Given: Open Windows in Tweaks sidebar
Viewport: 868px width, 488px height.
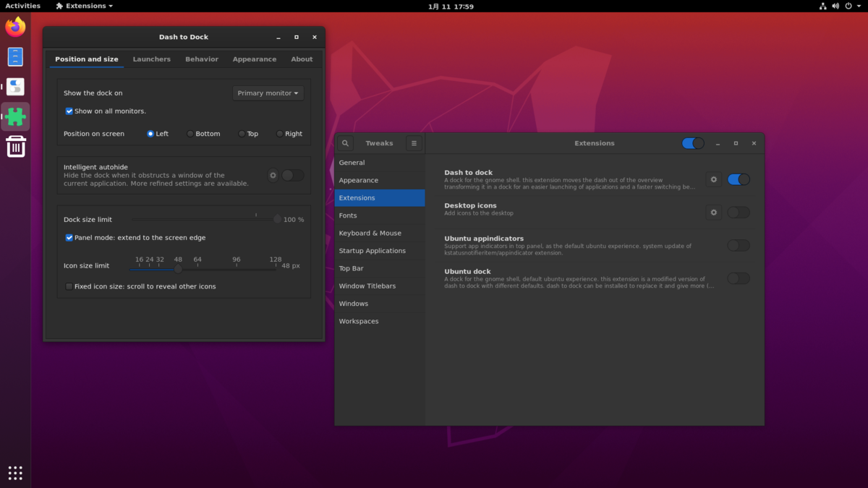Looking at the screenshot, I should 380,304.
